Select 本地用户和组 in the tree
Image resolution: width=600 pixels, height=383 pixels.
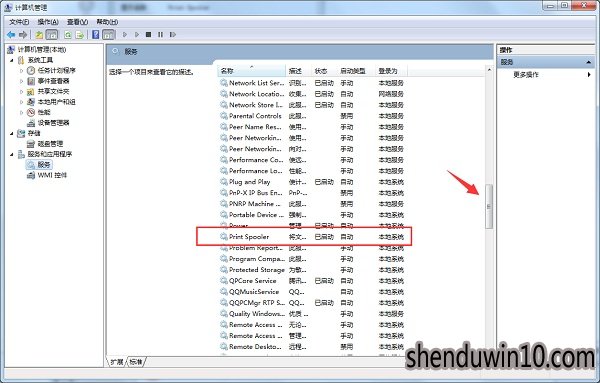point(57,102)
